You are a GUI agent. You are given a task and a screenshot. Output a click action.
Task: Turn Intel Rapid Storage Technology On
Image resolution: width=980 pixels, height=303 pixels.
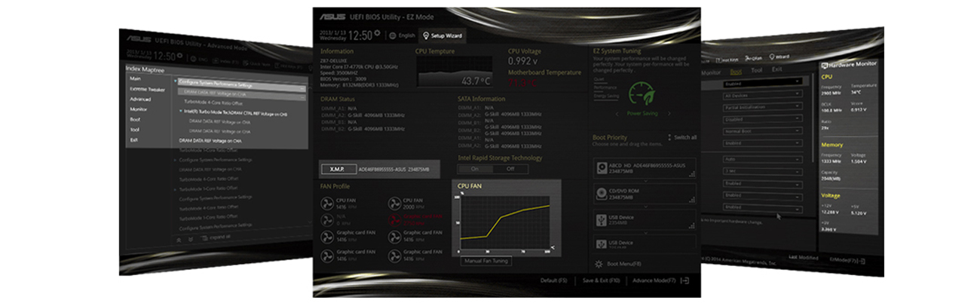(x=475, y=169)
